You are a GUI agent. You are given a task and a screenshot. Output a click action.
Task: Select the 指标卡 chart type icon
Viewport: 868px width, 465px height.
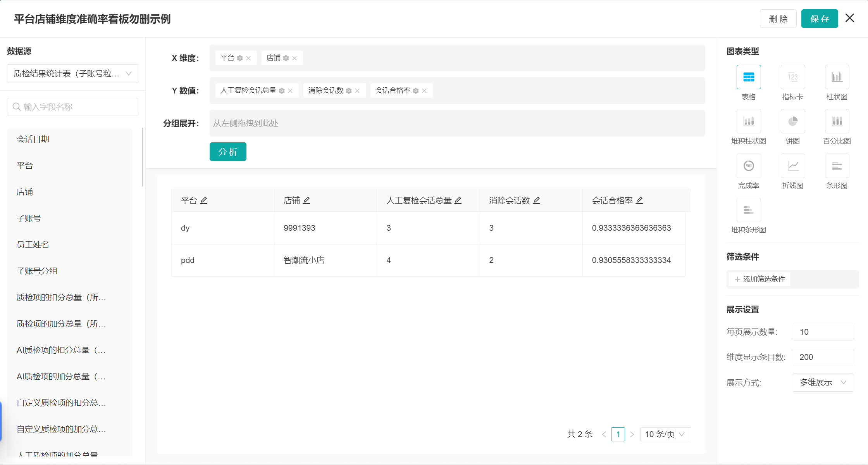pos(792,77)
